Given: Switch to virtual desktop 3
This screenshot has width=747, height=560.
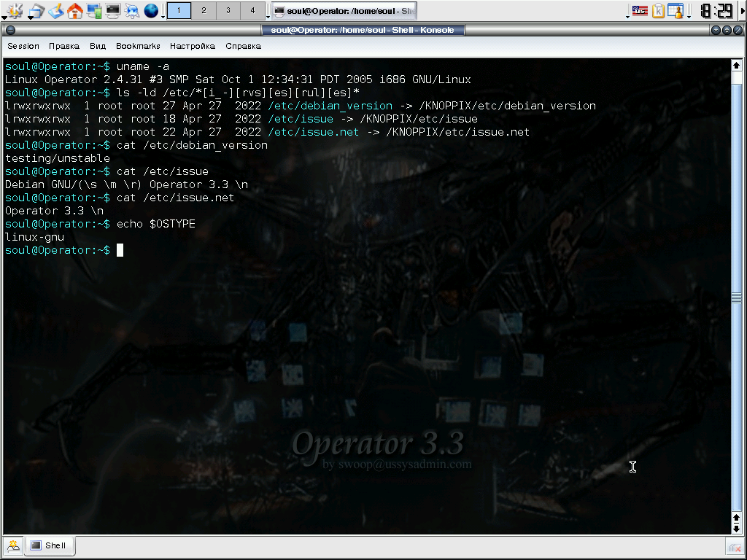Looking at the screenshot, I should click(x=228, y=10).
